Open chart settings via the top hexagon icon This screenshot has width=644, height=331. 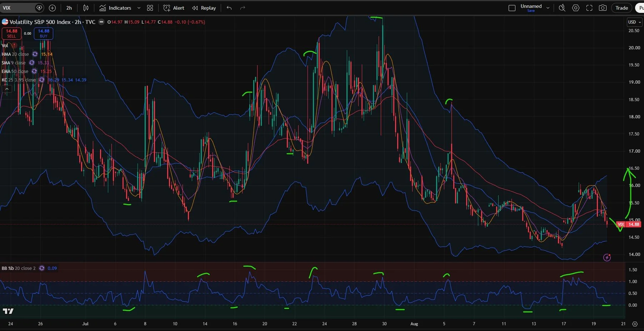click(576, 8)
